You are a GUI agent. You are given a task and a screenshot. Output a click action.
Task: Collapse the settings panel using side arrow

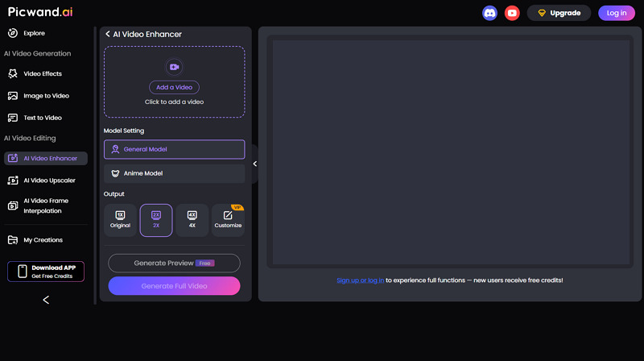[255, 164]
